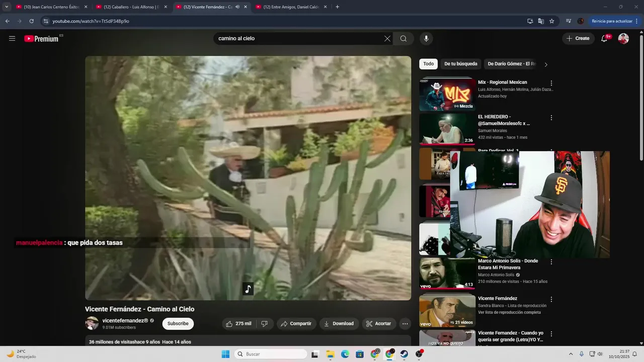Open EL HEREDERO video thumbnail
The image size is (644, 362).
pos(447,130)
